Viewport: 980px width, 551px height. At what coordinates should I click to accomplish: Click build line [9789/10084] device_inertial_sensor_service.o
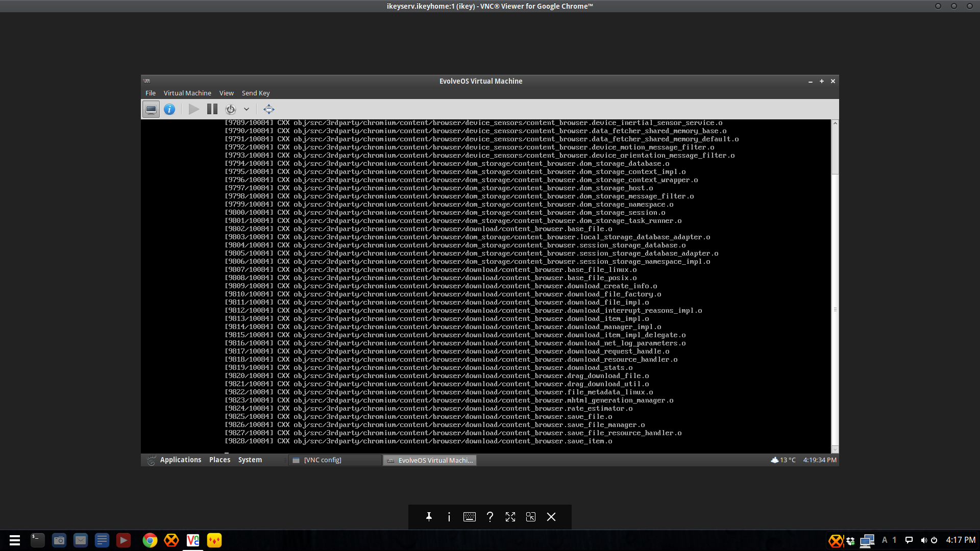tap(474, 123)
